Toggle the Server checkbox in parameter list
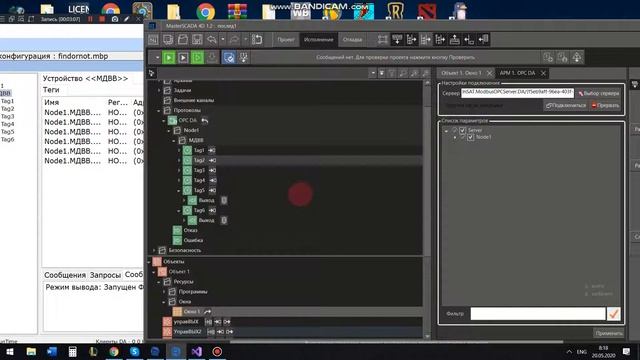The width and height of the screenshot is (640, 360). 462,130
